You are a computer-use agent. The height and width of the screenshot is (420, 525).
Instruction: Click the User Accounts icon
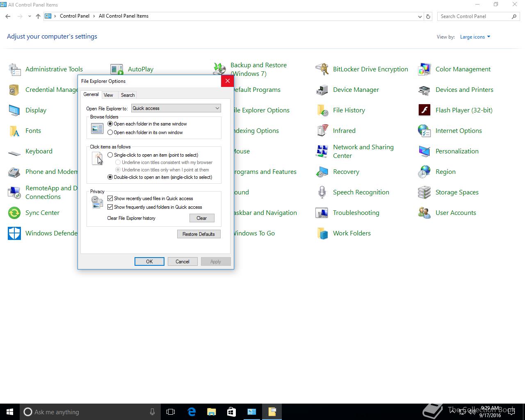[425, 213]
